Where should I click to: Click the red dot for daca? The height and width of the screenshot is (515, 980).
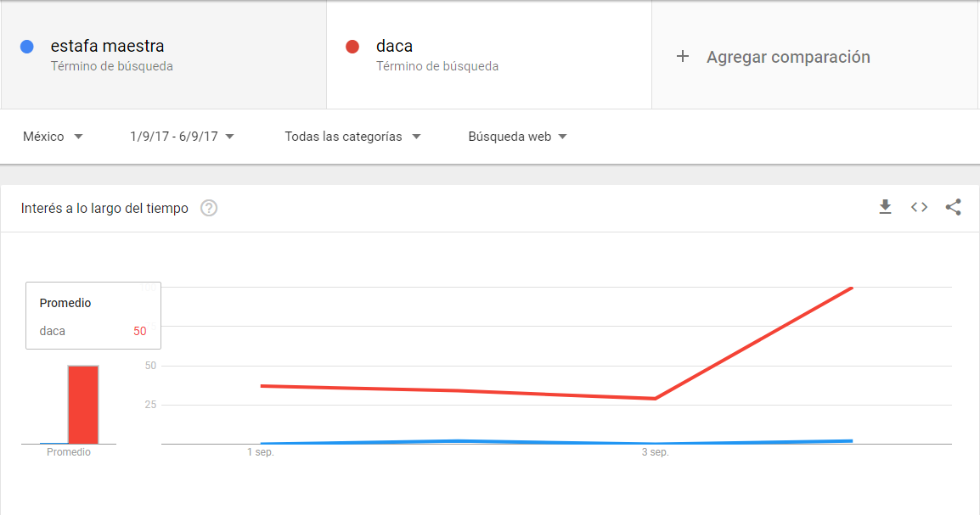click(x=352, y=46)
